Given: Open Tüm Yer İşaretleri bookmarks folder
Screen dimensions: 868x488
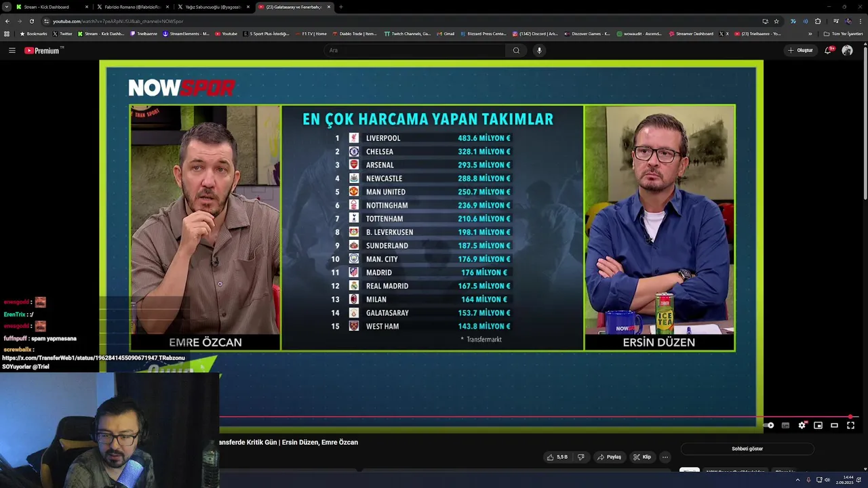Looking at the screenshot, I should [844, 33].
